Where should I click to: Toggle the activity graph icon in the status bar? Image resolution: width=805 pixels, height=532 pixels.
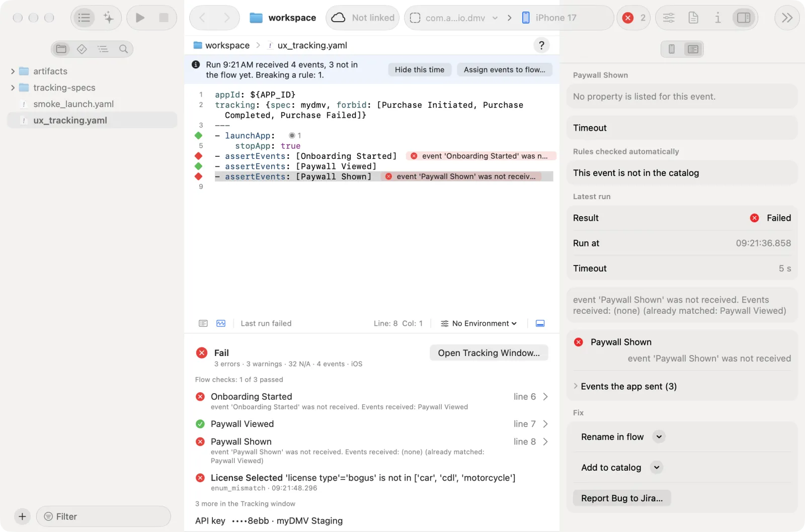click(221, 323)
